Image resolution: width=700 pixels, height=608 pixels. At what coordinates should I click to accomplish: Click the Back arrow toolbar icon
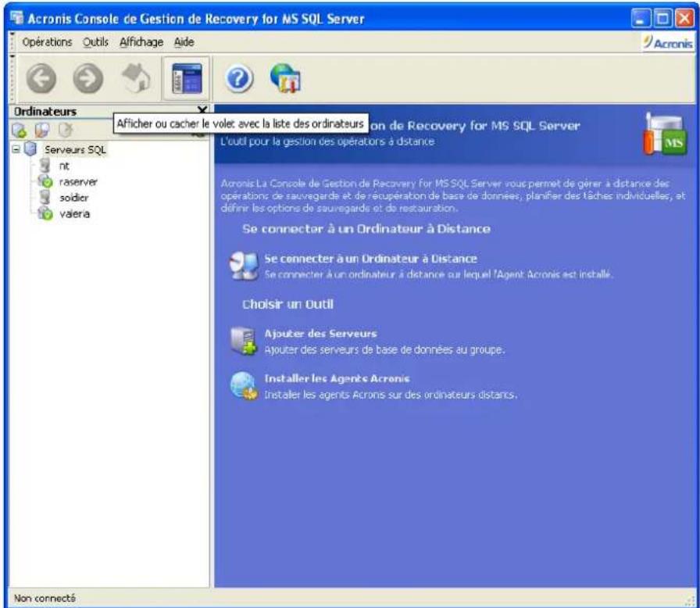tap(41, 79)
